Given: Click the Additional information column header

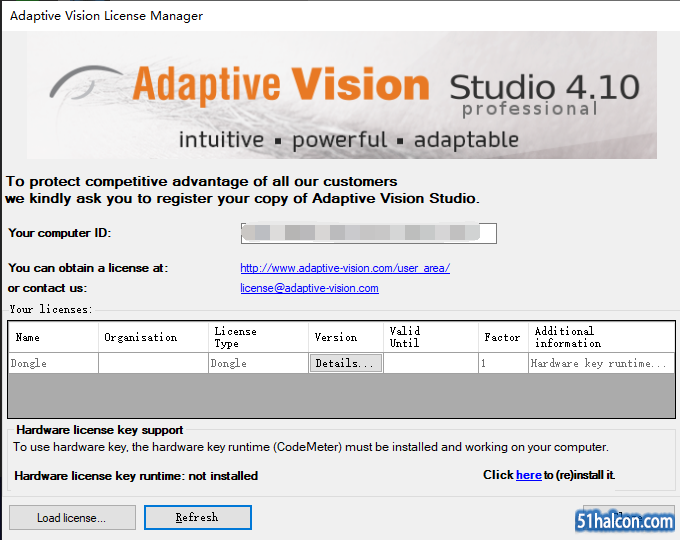Looking at the screenshot, I should click(x=600, y=337).
